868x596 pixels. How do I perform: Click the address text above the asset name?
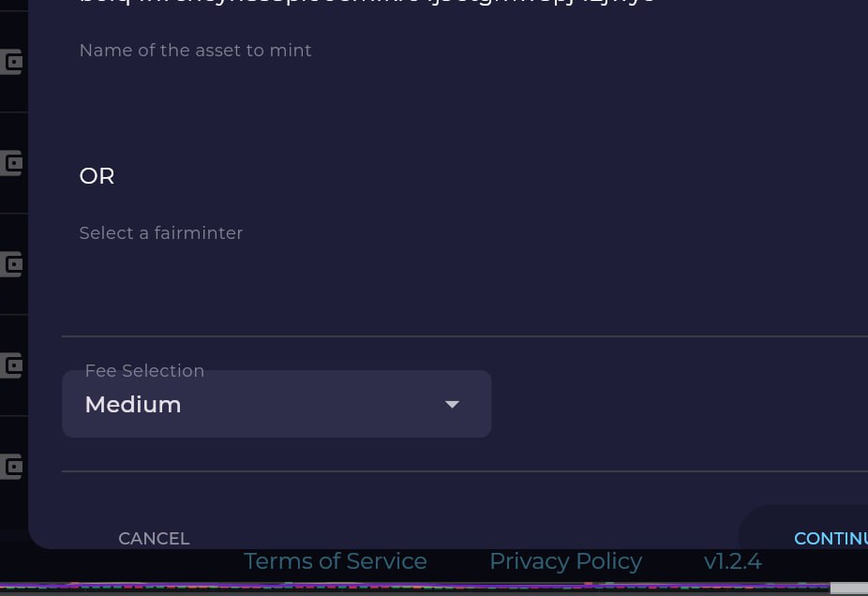pyautogui.click(x=367, y=2)
